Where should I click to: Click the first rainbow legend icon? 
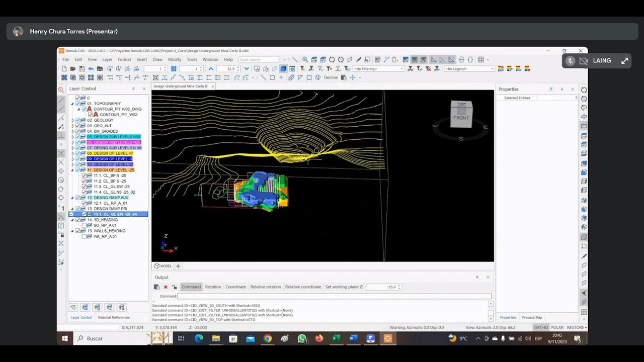[x=501, y=69]
